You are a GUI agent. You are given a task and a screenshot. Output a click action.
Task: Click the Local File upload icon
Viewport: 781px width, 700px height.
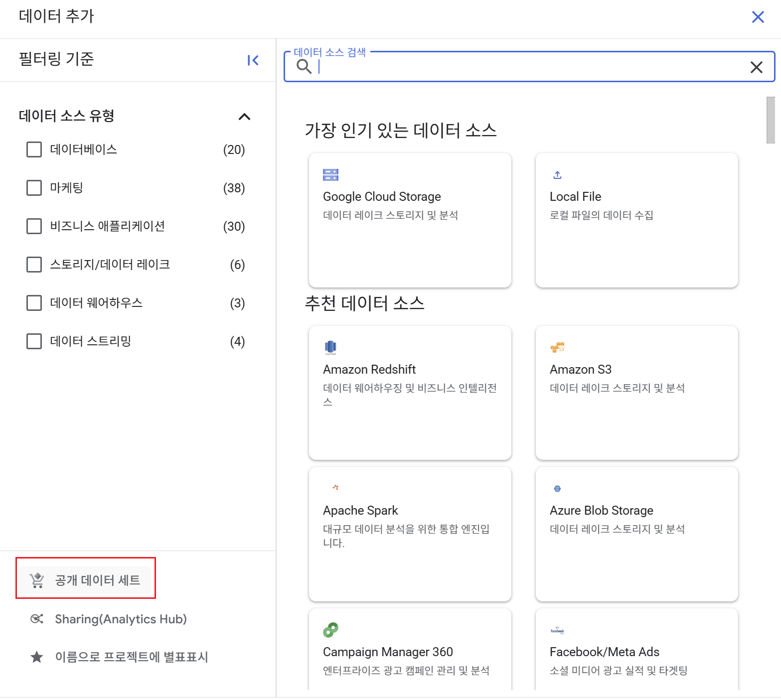(557, 175)
